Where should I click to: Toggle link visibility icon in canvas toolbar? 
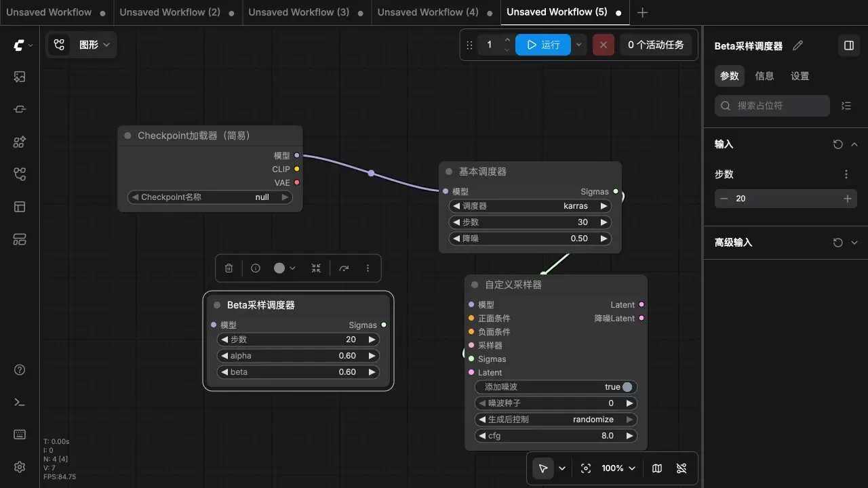pyautogui.click(x=682, y=468)
